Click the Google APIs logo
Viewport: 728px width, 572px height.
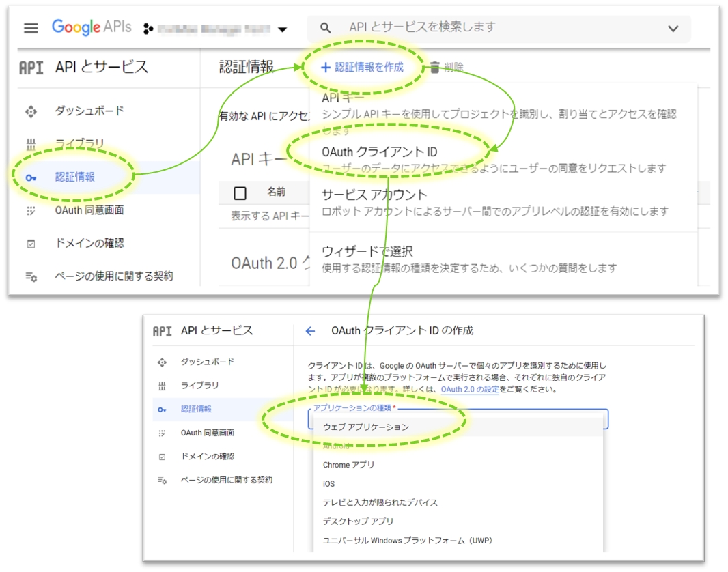coord(92,27)
